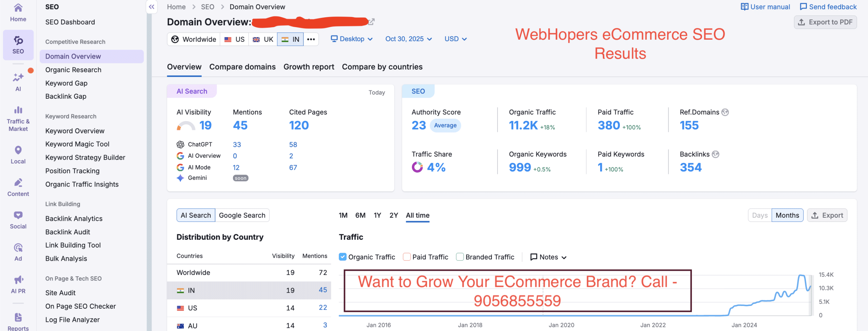Viewport: 868px width, 331px height.
Task: Click the Export to PDF button
Action: [x=825, y=22]
